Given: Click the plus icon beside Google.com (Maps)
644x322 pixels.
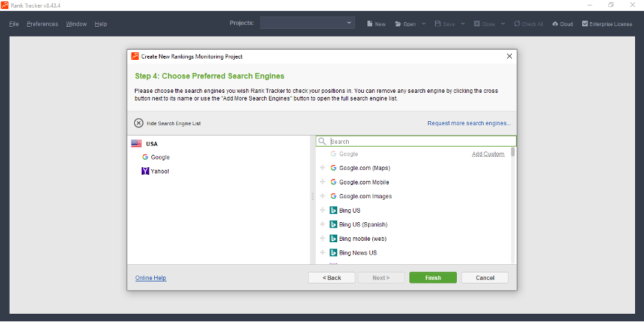Looking at the screenshot, I should 323,168.
